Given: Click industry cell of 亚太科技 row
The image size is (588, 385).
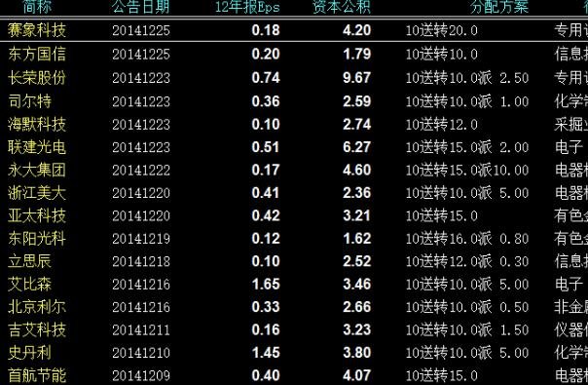Looking at the screenshot, I should click(571, 215).
